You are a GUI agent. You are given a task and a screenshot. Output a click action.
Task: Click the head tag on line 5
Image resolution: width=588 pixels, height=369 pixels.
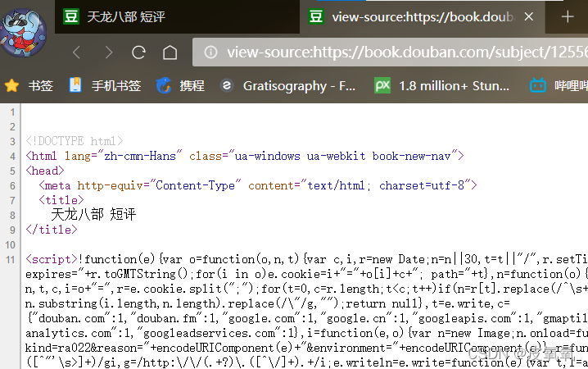(x=45, y=171)
